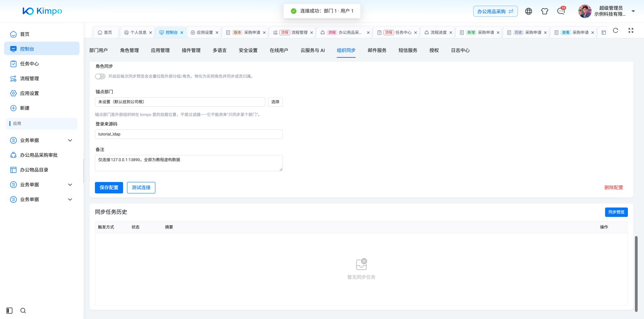Image resolution: width=644 pixels, height=319 pixels.
Task: Expand the first 业务单据 group
Action: 42,140
